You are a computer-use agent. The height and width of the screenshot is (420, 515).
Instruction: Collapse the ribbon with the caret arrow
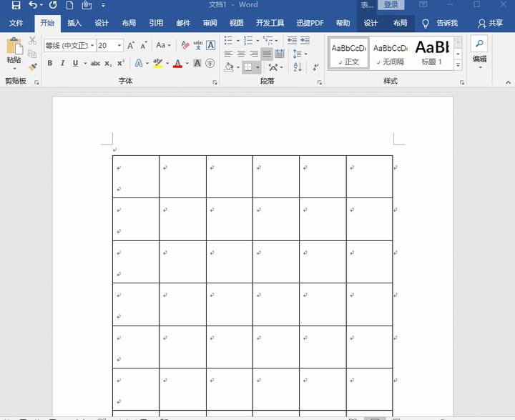point(508,82)
